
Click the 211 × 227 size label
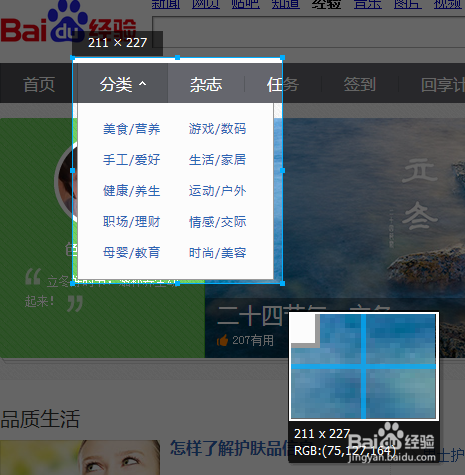tap(117, 43)
